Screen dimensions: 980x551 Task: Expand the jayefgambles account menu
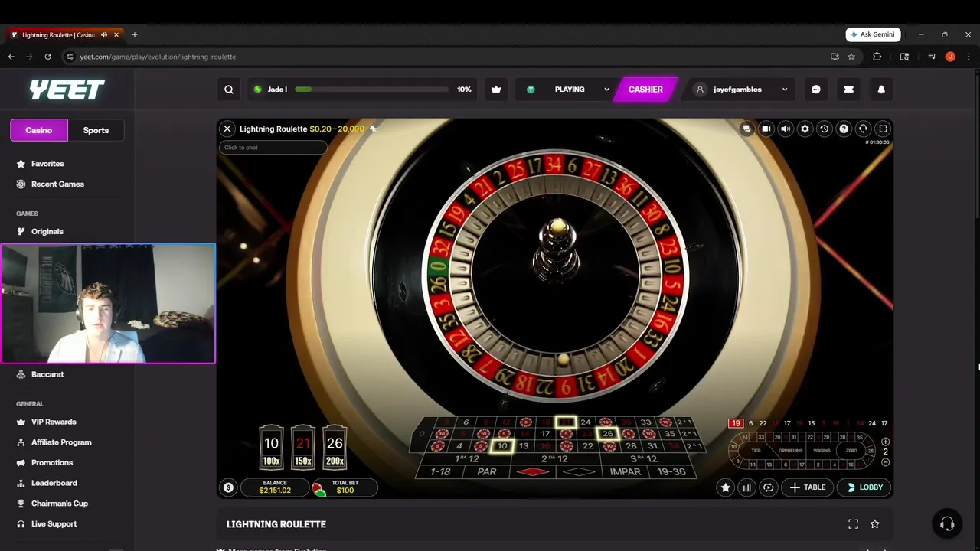739,90
